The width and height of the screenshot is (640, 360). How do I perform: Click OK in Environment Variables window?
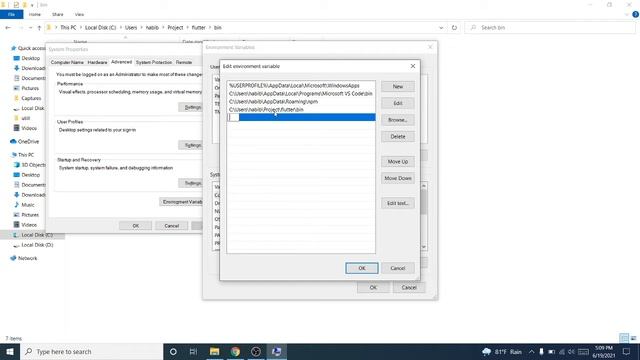pos(373,288)
